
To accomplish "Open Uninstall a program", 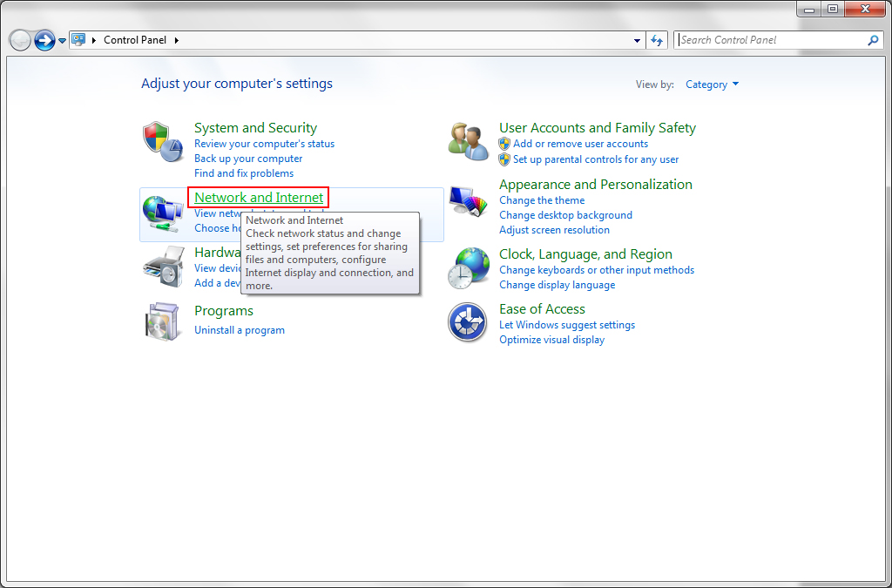I will click(240, 329).
